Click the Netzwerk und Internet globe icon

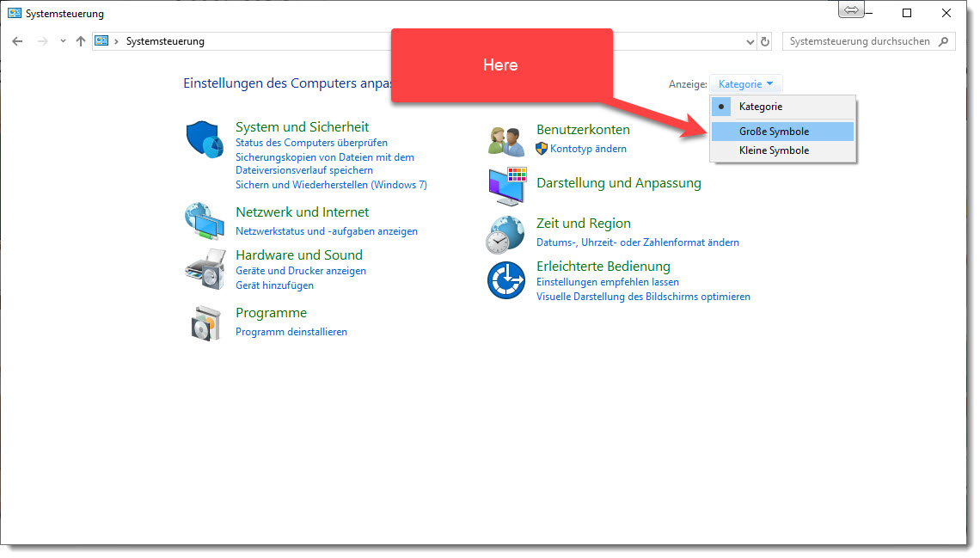point(204,221)
